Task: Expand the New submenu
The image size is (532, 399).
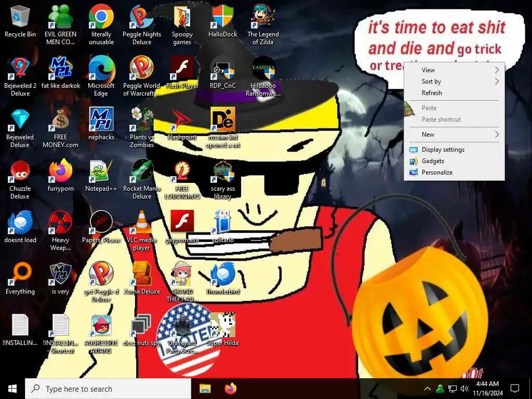Action: pyautogui.click(x=454, y=135)
